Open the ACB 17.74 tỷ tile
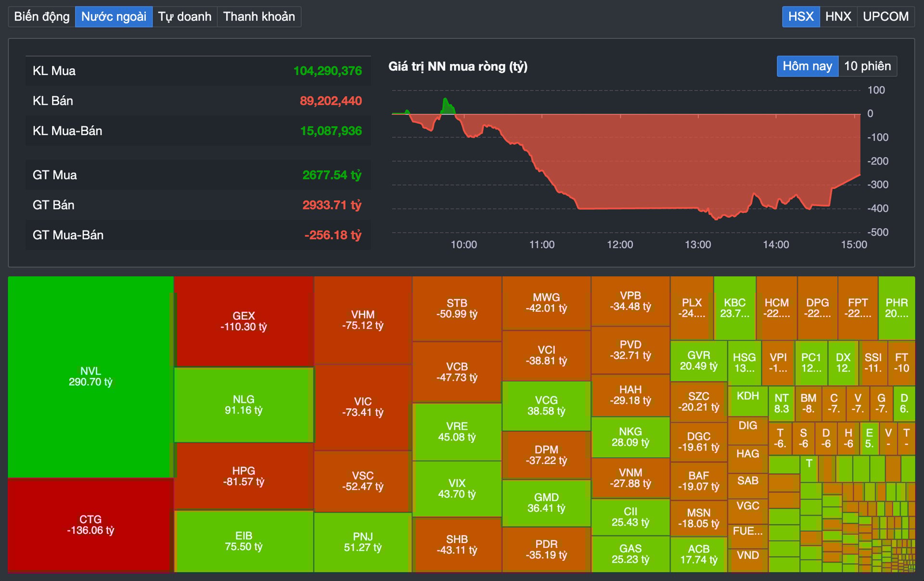 point(699,555)
